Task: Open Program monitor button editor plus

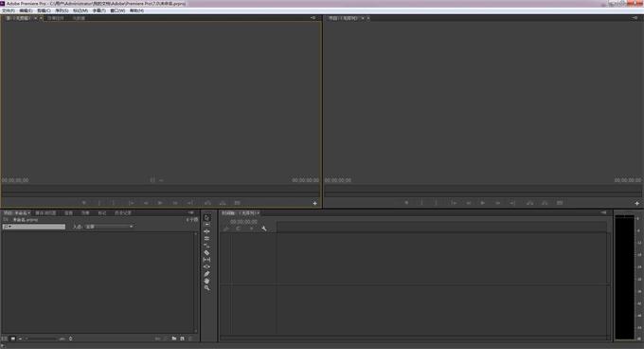Action: tap(637, 203)
